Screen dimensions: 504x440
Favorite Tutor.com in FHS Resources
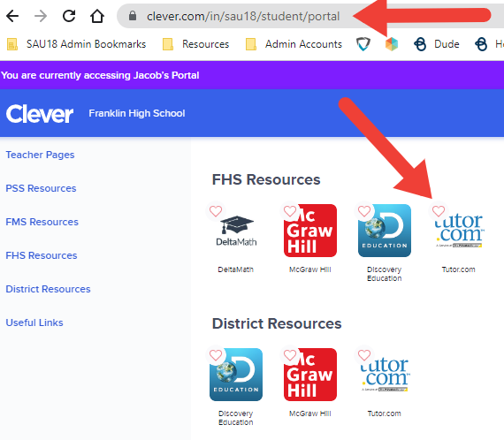[439, 211]
